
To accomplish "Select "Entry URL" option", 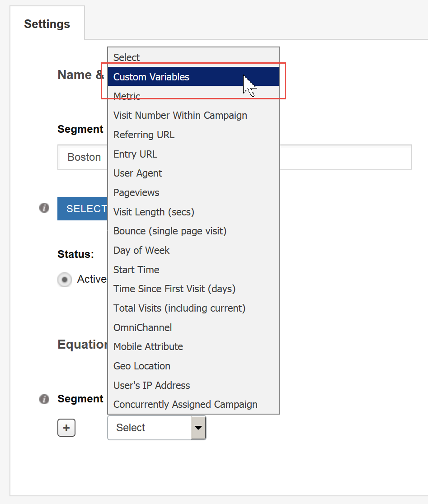I will click(135, 154).
